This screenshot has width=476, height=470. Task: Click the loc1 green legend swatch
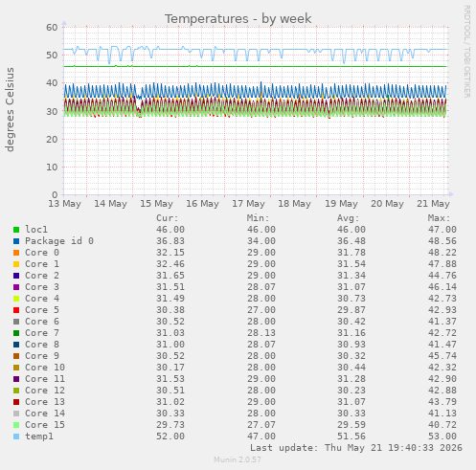click(x=16, y=230)
